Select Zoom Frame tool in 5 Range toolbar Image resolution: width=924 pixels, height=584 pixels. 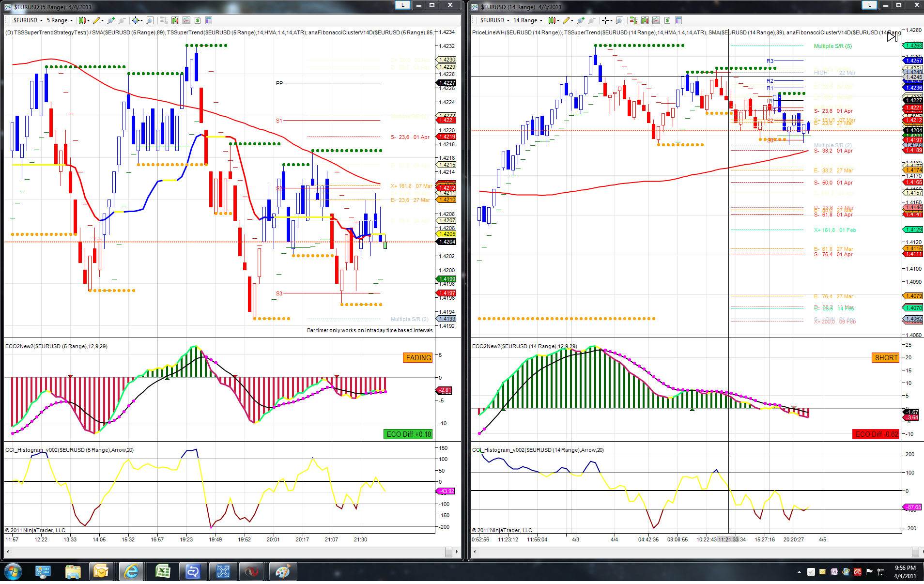(x=150, y=20)
